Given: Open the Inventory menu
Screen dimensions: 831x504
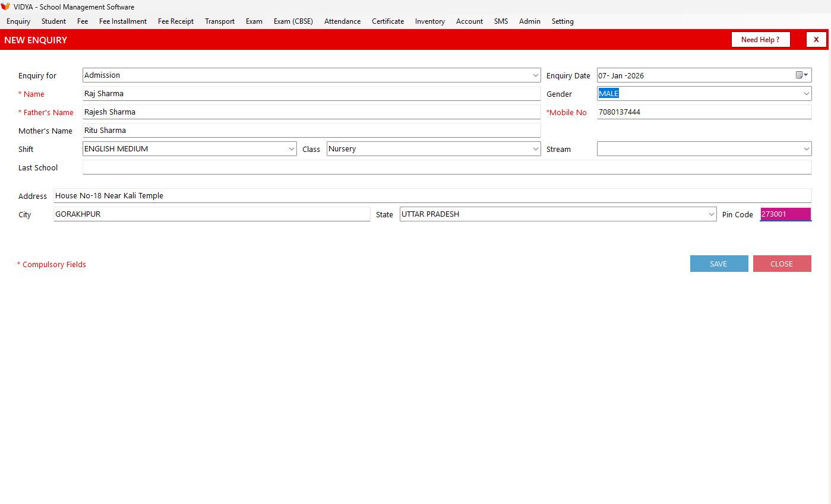Looking at the screenshot, I should tap(430, 21).
